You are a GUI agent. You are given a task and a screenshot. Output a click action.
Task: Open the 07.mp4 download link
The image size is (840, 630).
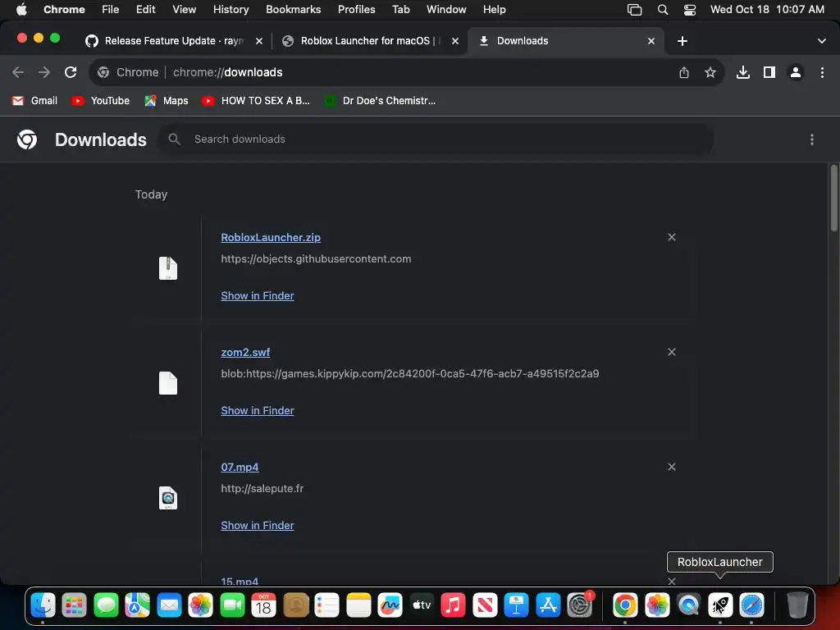click(240, 467)
